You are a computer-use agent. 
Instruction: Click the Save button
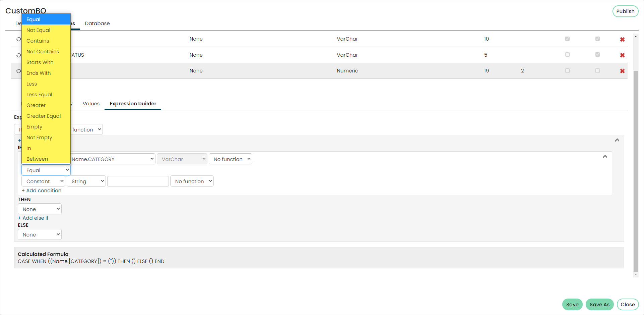(572, 305)
